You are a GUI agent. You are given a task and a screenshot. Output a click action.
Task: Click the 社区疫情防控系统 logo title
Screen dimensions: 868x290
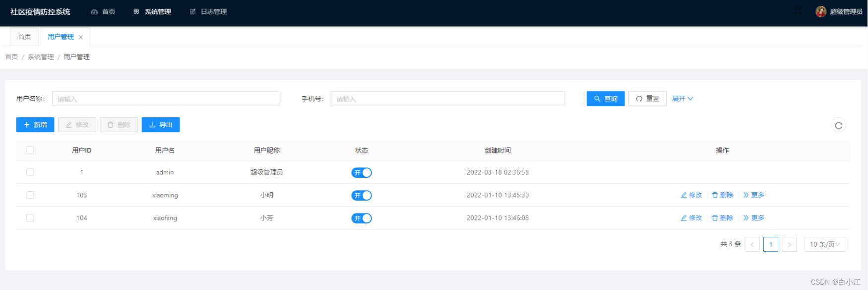pos(40,12)
